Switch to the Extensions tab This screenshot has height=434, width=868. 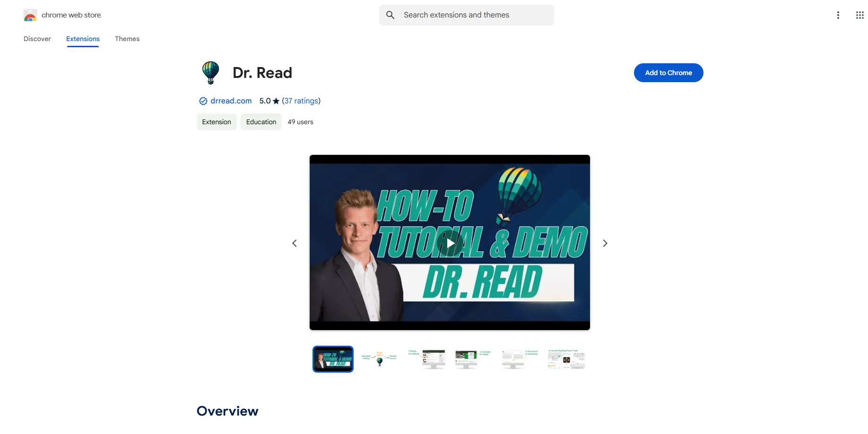82,39
